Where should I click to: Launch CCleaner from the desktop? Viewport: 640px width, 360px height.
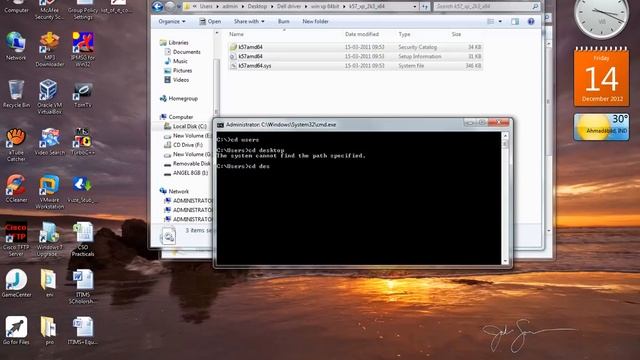[x=16, y=189]
